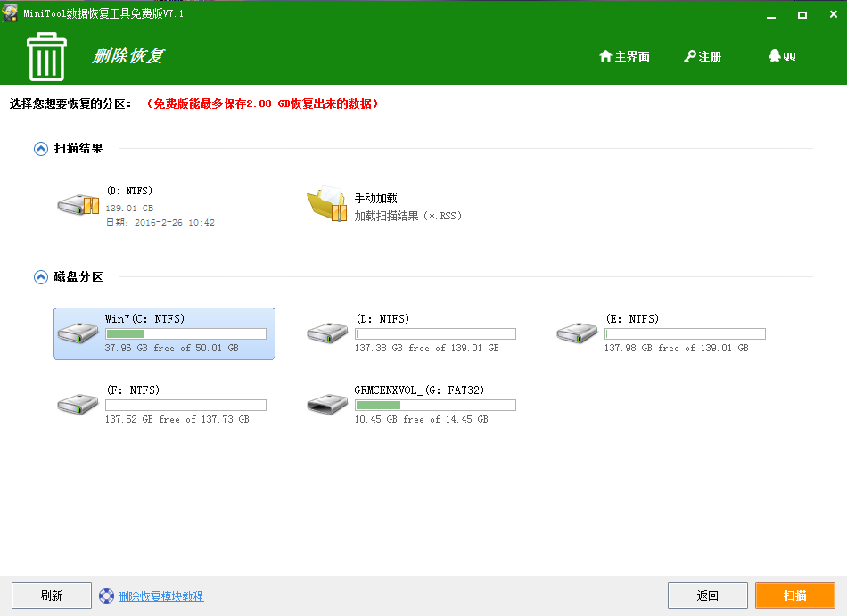The height and width of the screenshot is (616, 847).
Task: Select saved scan result D: NTFS drive icon
Action: point(78,206)
